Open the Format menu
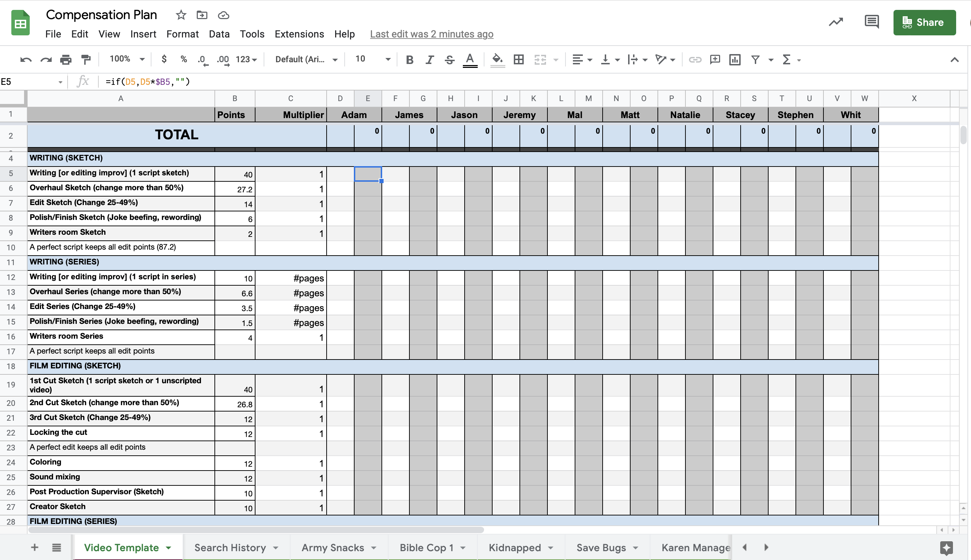971x560 pixels. 183,34
